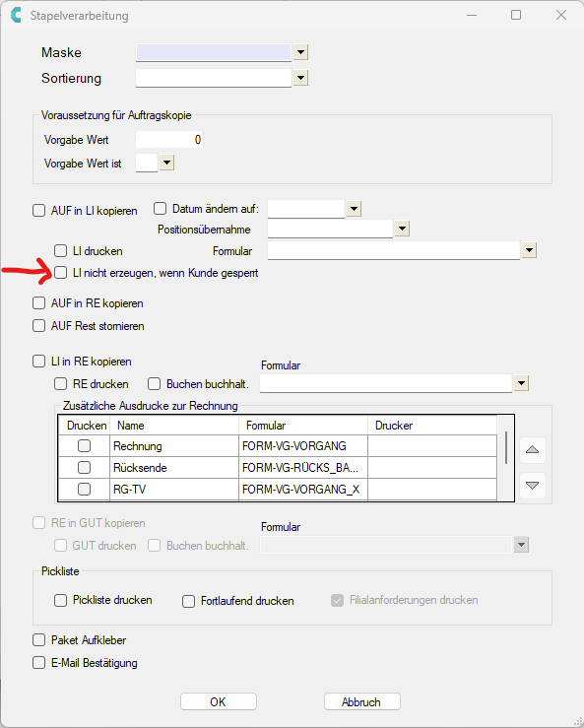Confirm the dialog with OK
The width and height of the screenshot is (584, 728).
[x=219, y=701]
